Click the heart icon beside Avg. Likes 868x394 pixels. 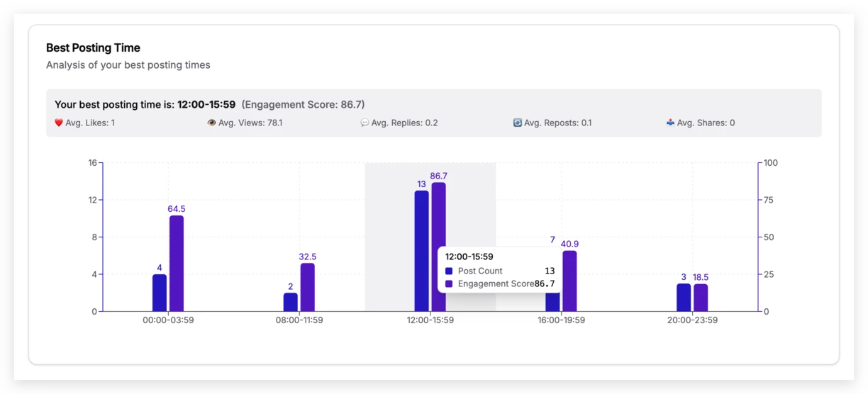[x=59, y=123]
